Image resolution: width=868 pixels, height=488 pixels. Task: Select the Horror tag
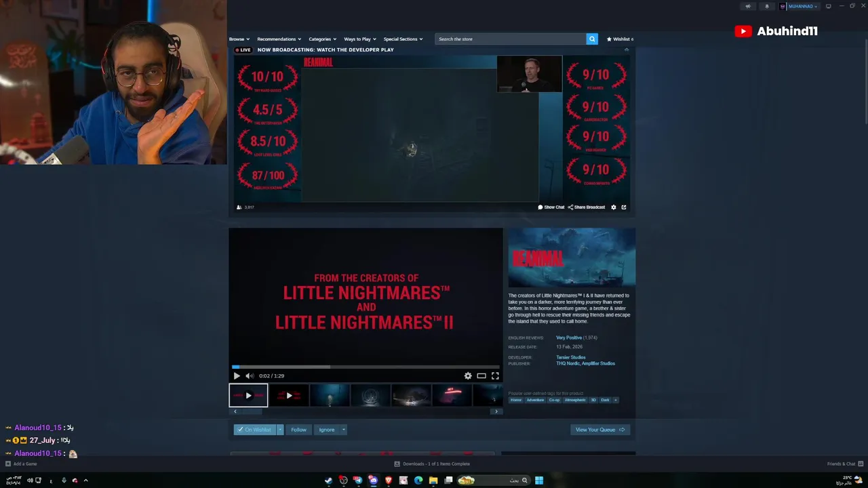pos(516,400)
